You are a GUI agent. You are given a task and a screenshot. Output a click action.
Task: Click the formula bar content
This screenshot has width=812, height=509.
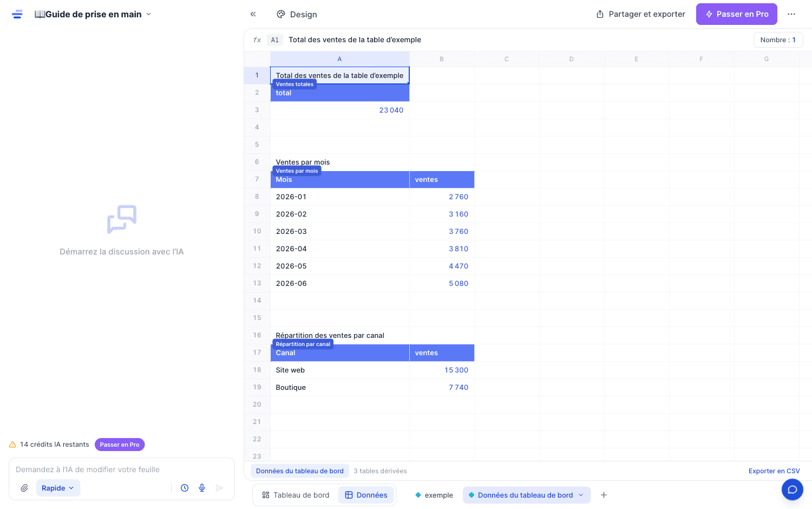tap(355, 40)
